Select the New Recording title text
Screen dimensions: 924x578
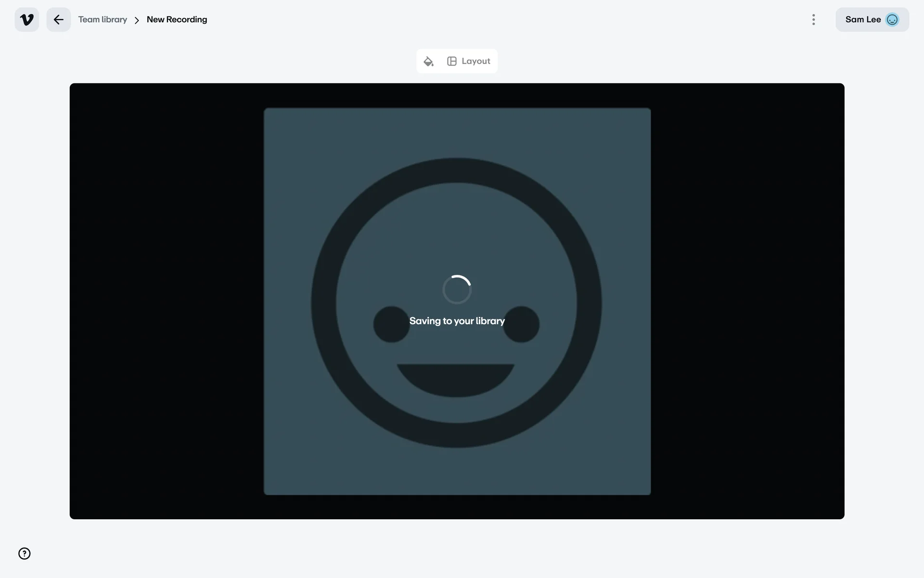pyautogui.click(x=177, y=20)
